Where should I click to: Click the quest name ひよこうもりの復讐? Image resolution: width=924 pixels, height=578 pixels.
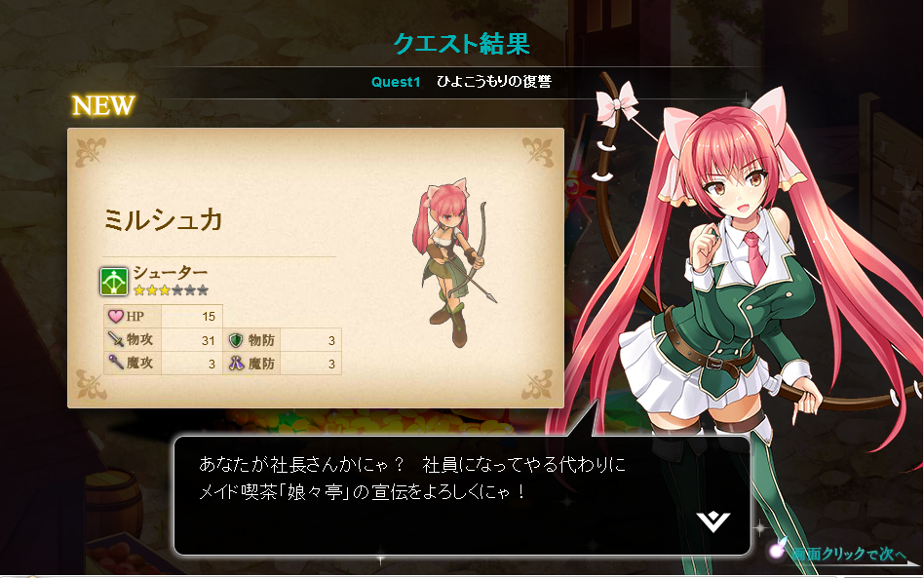coord(494,81)
